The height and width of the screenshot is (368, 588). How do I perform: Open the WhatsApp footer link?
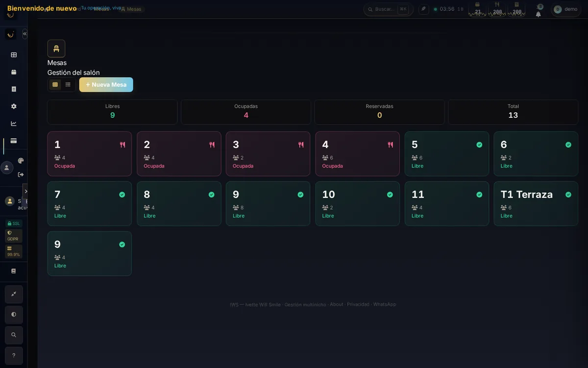(385, 304)
